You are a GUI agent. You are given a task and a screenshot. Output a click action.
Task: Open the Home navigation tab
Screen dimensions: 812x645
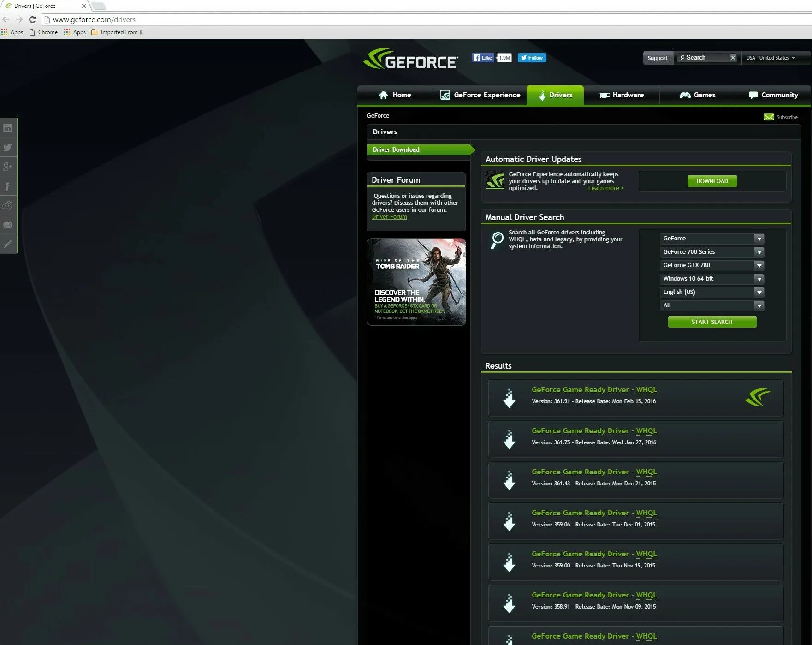pyautogui.click(x=395, y=95)
